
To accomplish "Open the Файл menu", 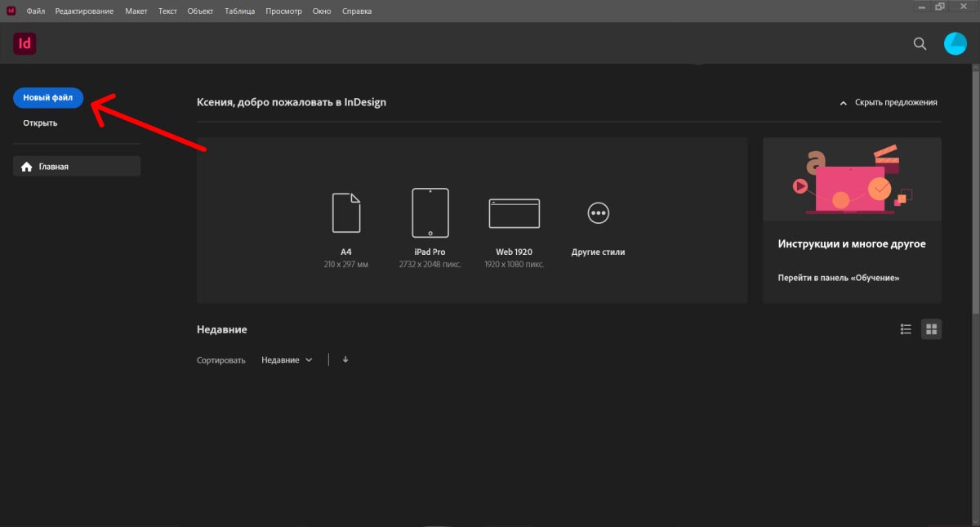I will [x=34, y=11].
